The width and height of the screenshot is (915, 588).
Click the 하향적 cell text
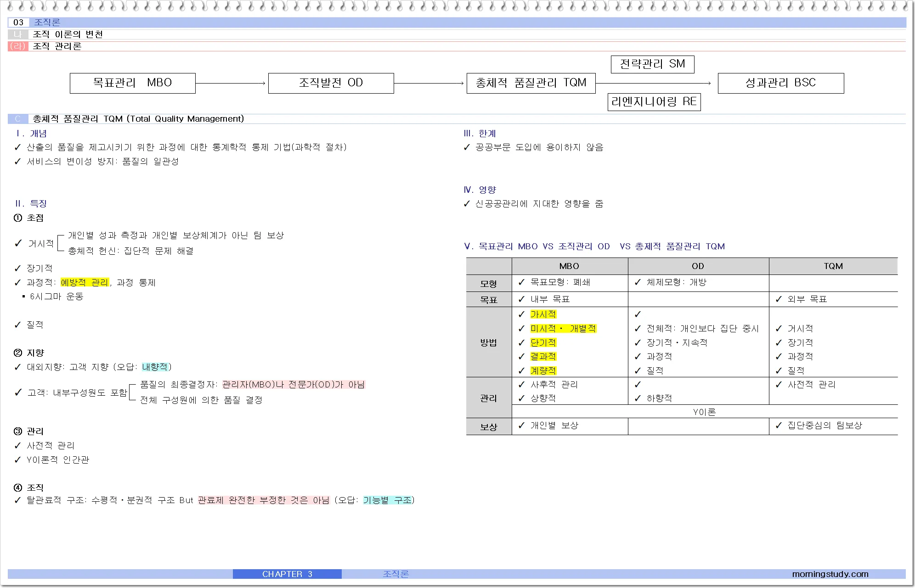(x=659, y=398)
